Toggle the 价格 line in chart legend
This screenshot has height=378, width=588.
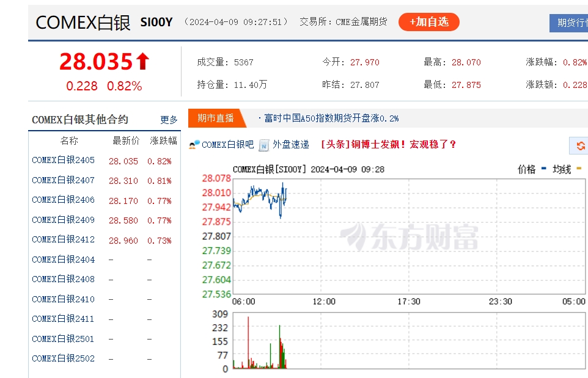(x=526, y=167)
